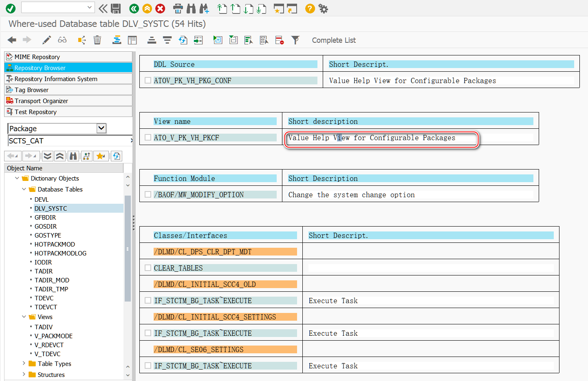Click the Complete List button

[334, 40]
